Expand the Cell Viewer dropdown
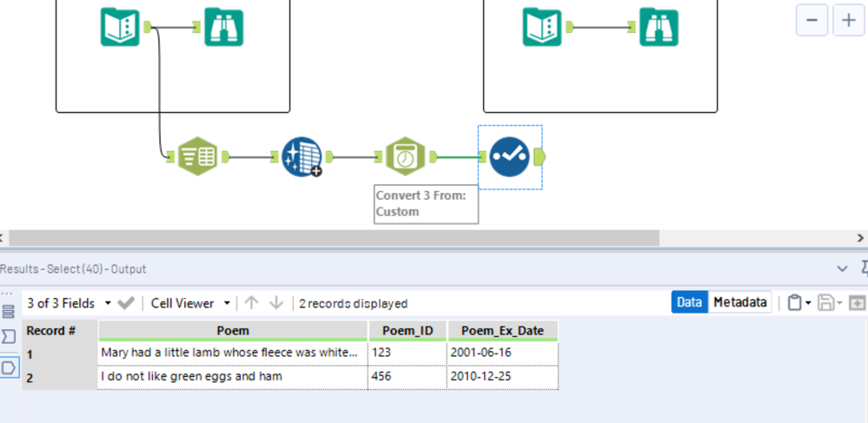Screen dimensions: 868x423 [227, 303]
